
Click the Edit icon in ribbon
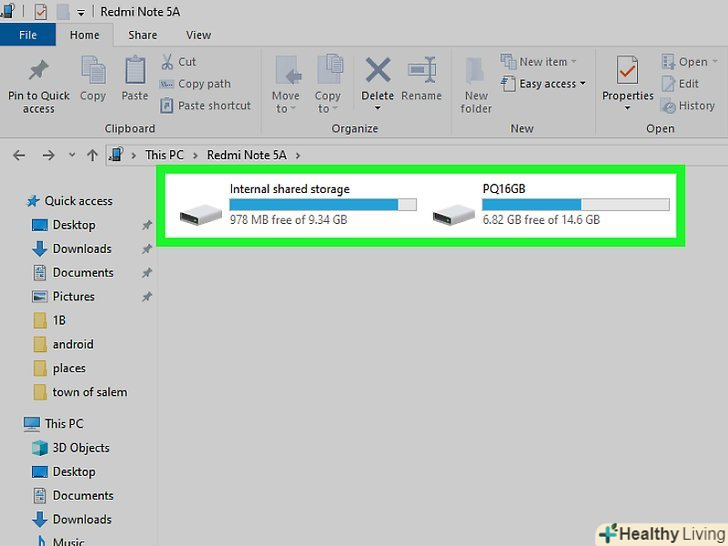[x=668, y=84]
